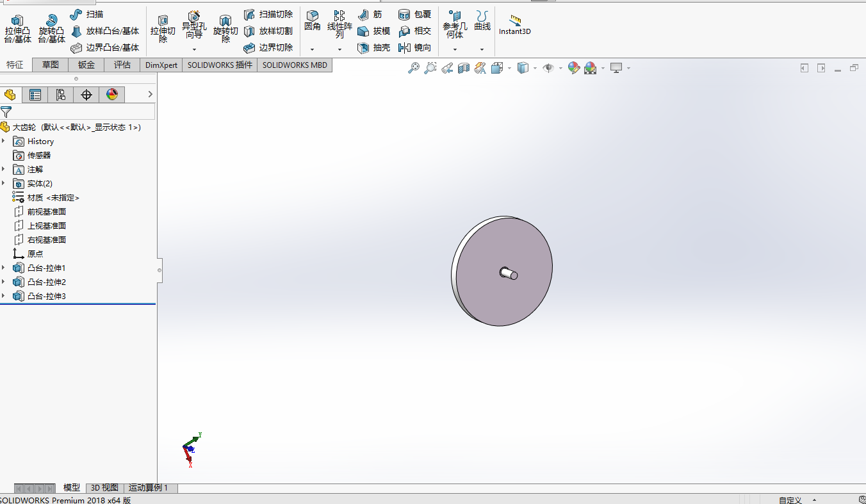The height and width of the screenshot is (504, 866).
Task: Open View Settings monitor dropdown arrow
Action: click(x=628, y=68)
